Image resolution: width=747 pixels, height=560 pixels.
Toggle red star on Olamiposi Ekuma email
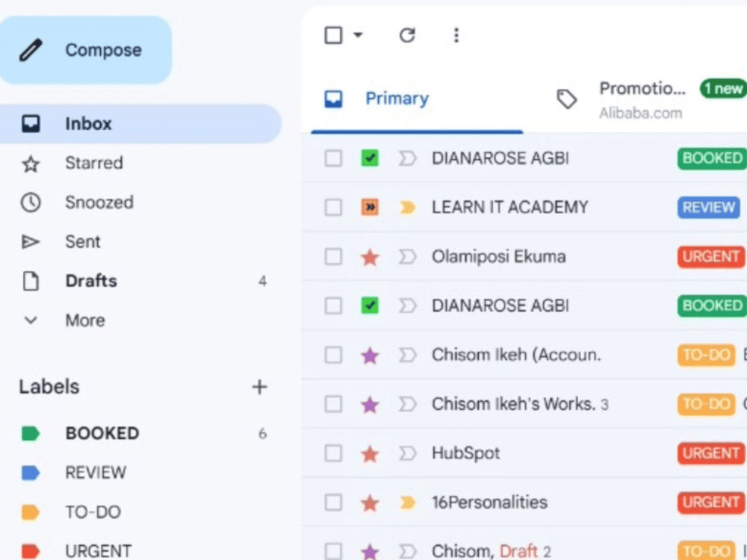(371, 257)
